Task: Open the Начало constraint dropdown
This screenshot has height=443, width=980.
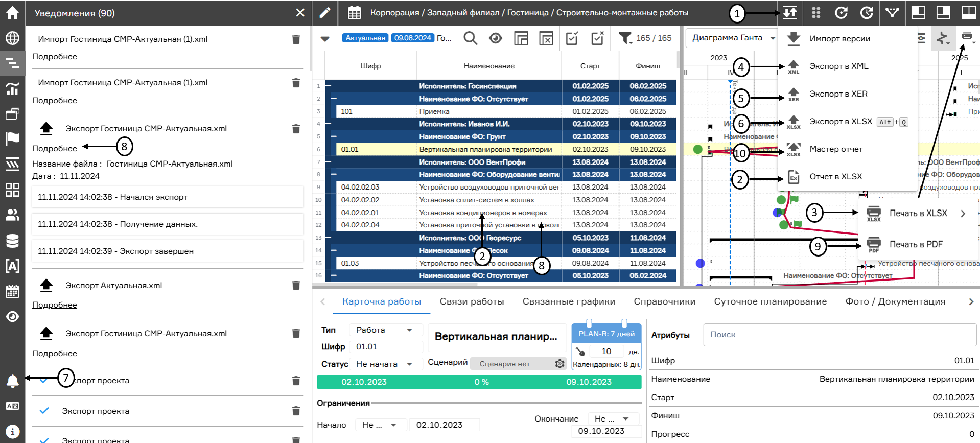Action: pyautogui.click(x=380, y=425)
